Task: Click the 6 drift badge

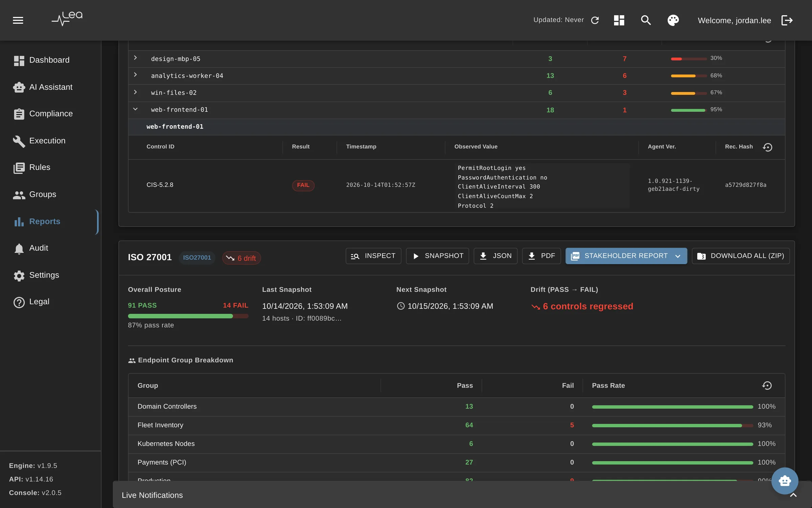Action: 241,258
